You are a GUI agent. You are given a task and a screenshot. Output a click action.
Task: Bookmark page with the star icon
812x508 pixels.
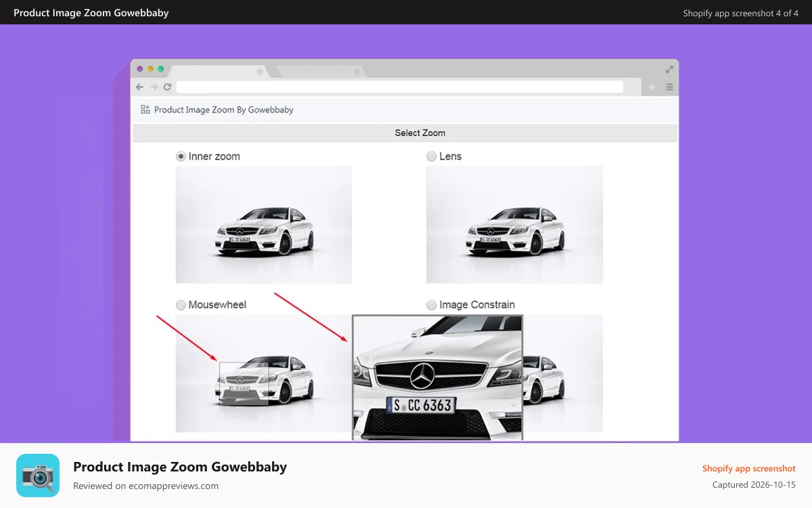652,87
